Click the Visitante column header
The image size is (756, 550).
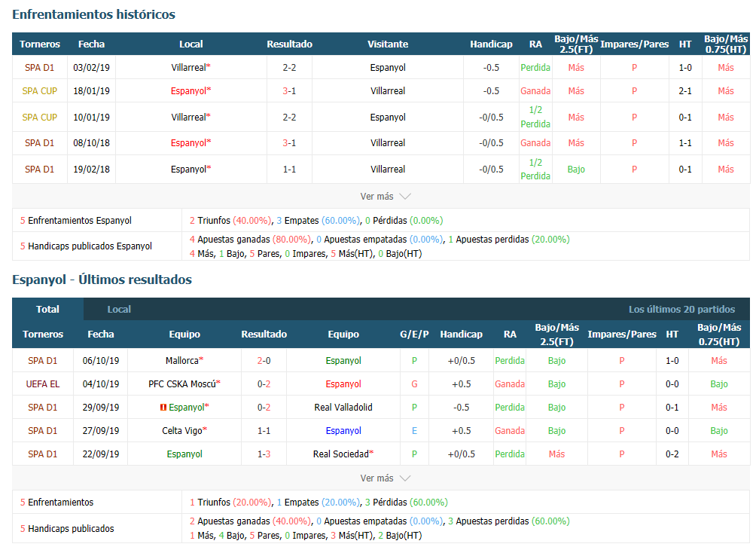[388, 44]
